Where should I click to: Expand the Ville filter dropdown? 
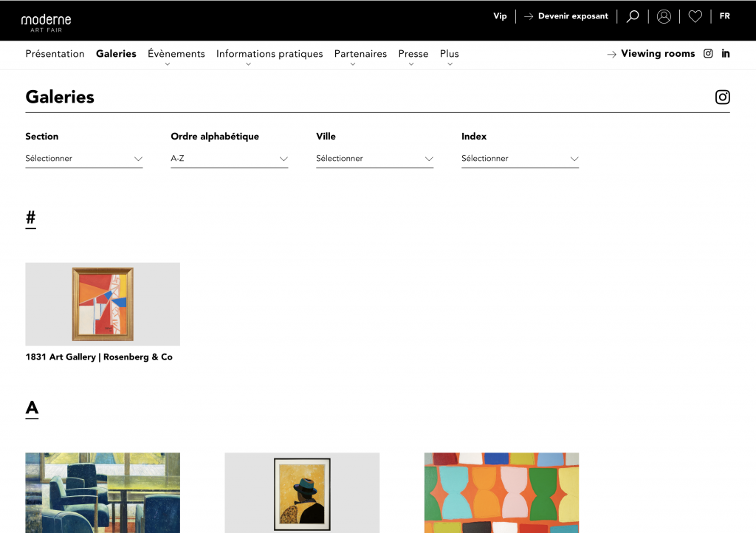tap(374, 158)
